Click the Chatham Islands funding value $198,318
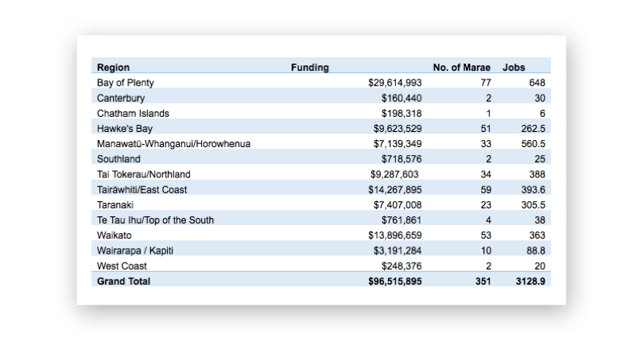This screenshot has height=342, width=644. coord(401,113)
